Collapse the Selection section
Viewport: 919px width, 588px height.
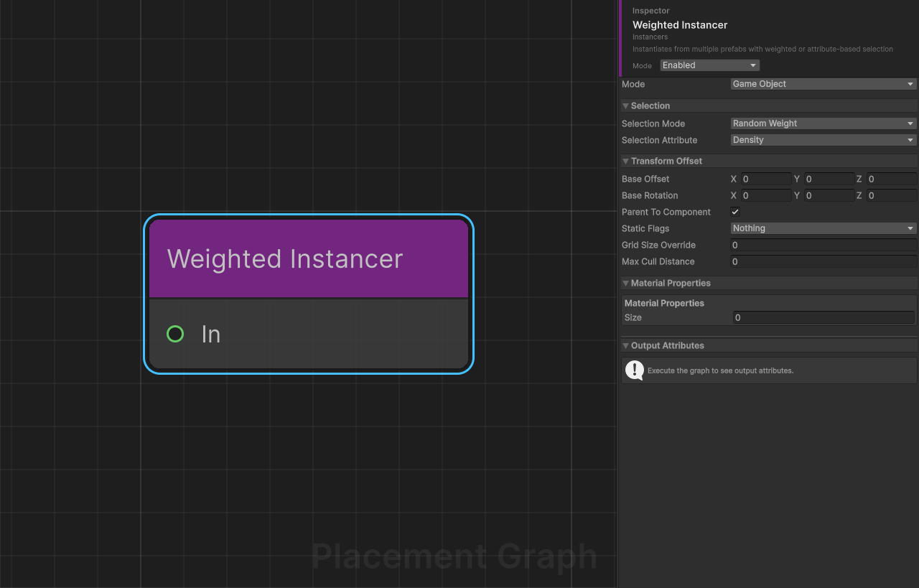[625, 106]
